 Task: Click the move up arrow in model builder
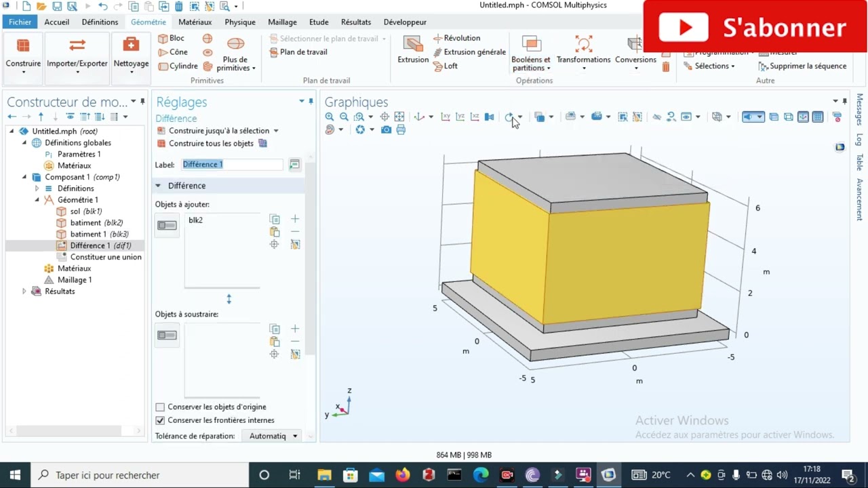(41, 117)
